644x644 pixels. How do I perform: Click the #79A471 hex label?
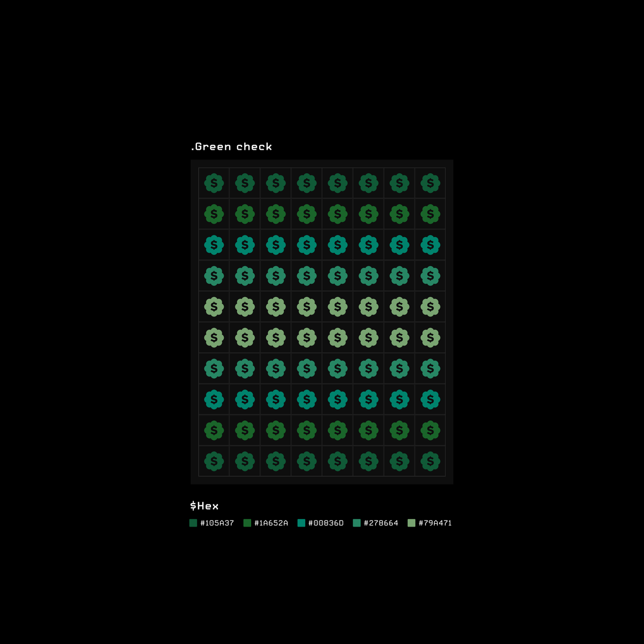click(x=435, y=523)
